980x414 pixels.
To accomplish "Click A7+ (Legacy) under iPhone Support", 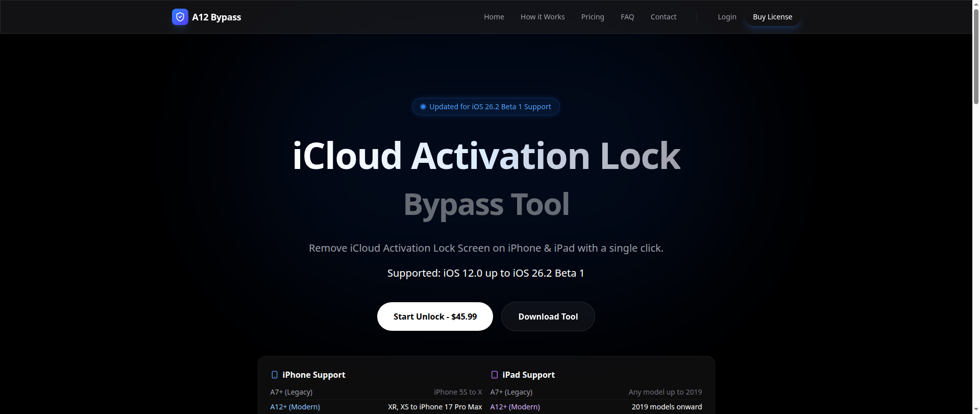I will (x=291, y=392).
